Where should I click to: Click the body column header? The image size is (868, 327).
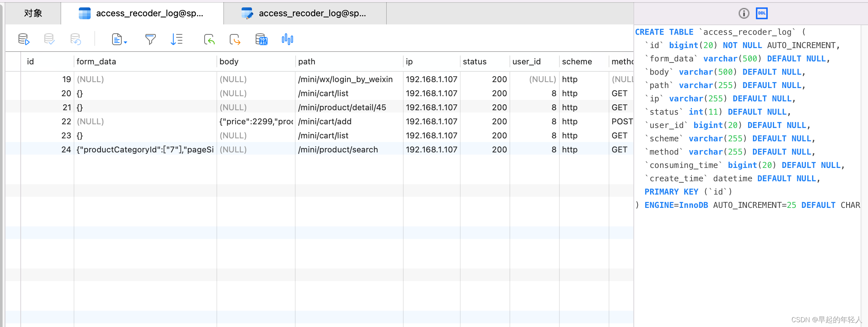pos(256,61)
